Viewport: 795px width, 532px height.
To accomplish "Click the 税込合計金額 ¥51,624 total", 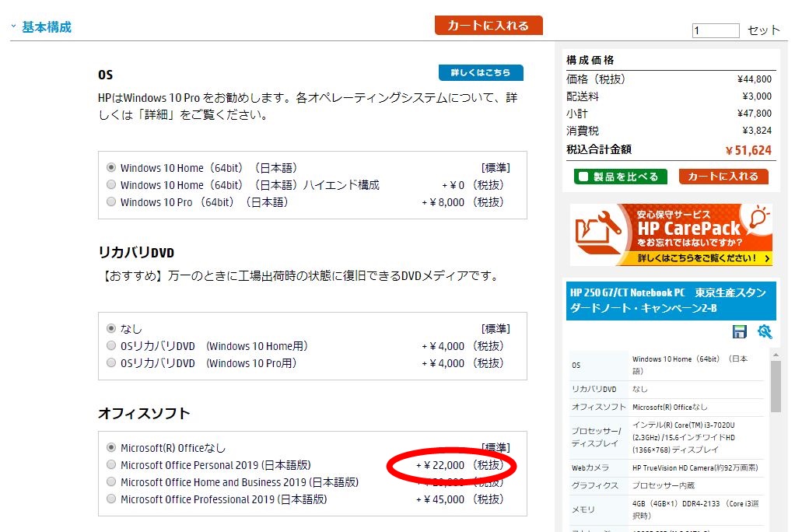I will (x=669, y=150).
